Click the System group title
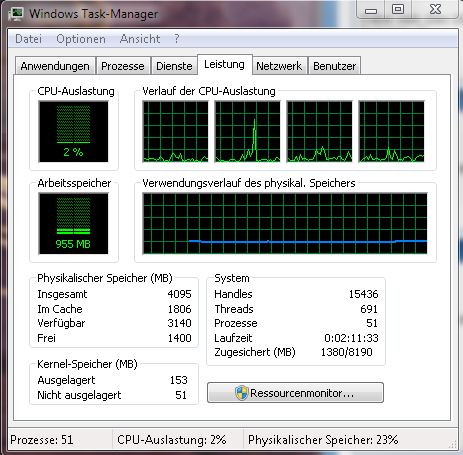Viewport: 463px width, 455px height. [x=232, y=278]
